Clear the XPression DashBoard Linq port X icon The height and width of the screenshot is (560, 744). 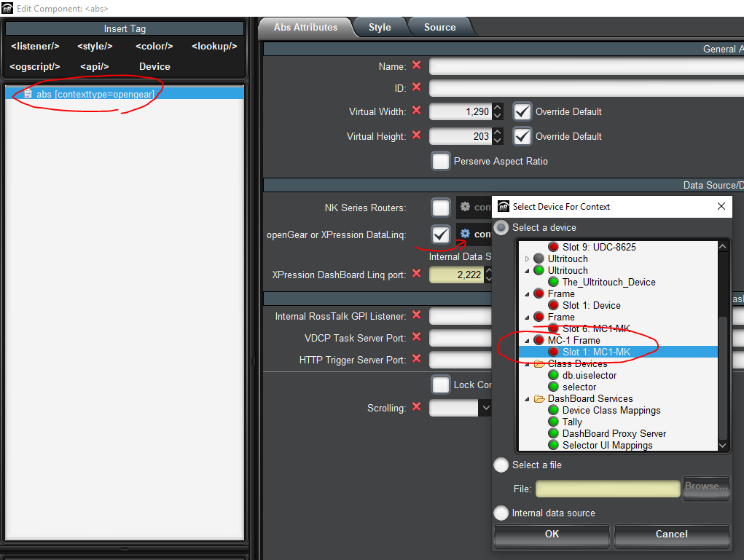click(x=417, y=274)
